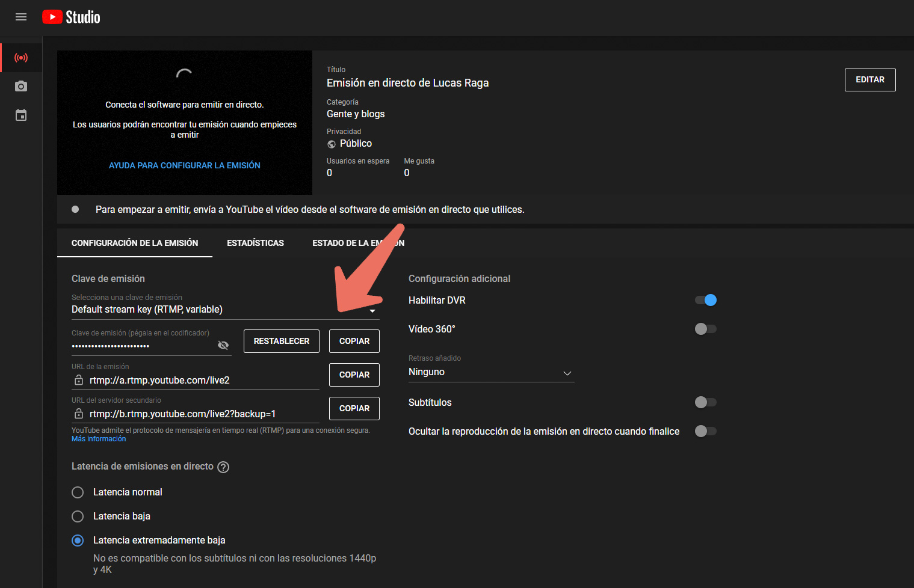Copy the rtmp://a.rtmp stream URL
The height and width of the screenshot is (588, 914).
coord(354,375)
